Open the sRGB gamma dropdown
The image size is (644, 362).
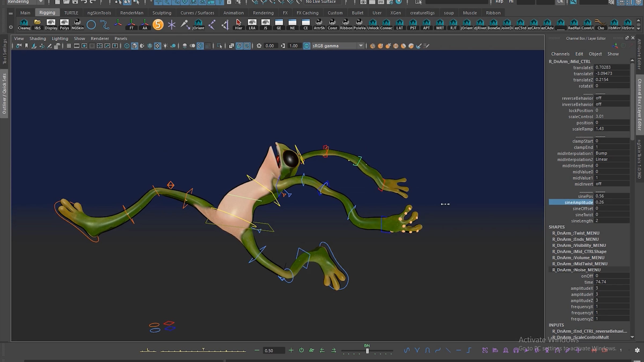click(x=361, y=46)
